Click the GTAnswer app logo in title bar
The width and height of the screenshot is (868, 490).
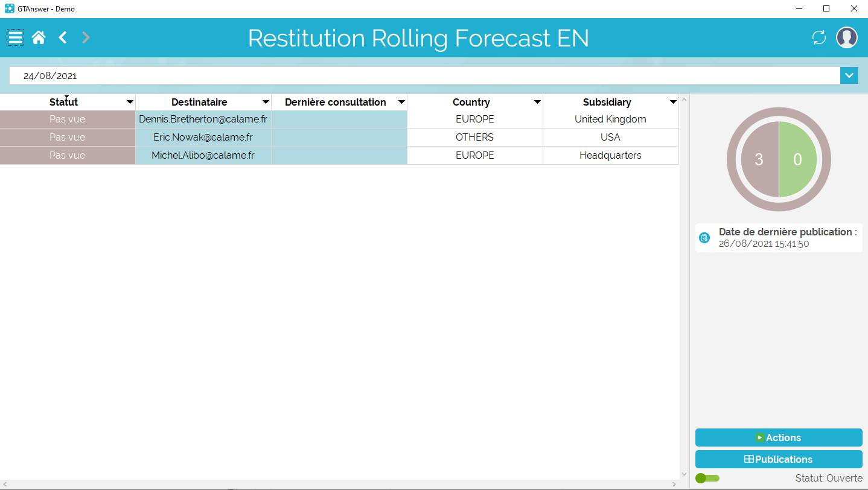(9, 9)
